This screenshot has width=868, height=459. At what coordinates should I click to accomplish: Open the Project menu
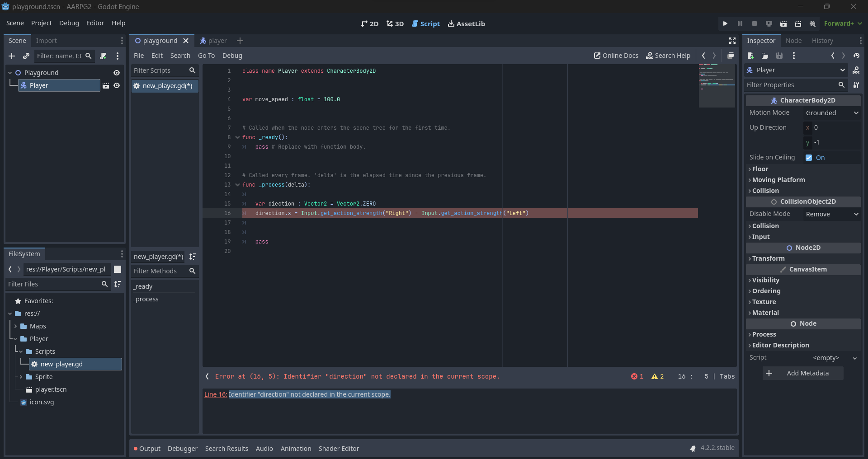tap(41, 23)
